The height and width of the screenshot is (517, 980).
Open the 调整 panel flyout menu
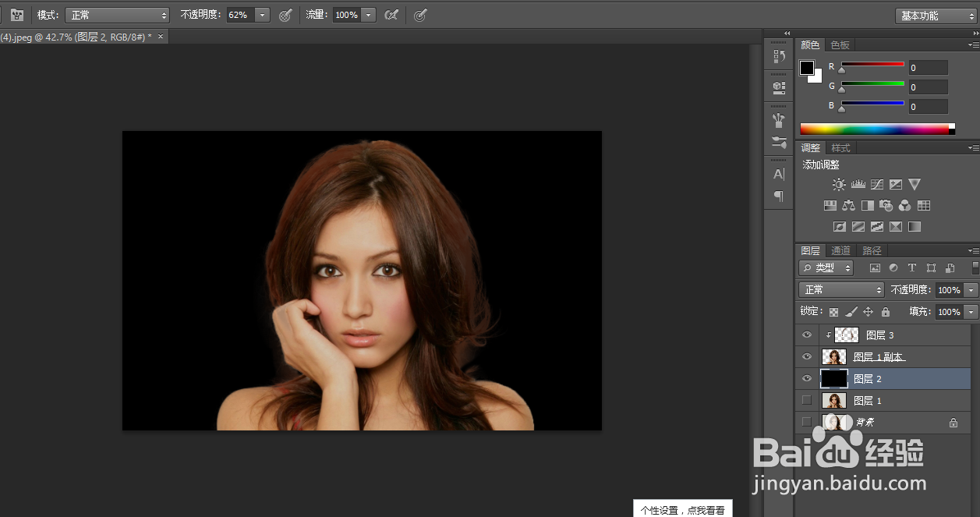[973, 147]
